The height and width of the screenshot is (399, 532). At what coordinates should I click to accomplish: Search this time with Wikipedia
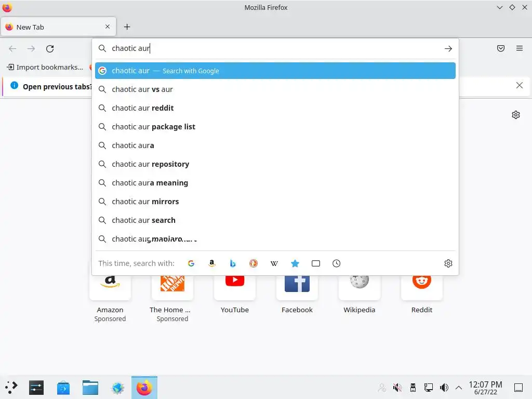(x=274, y=263)
